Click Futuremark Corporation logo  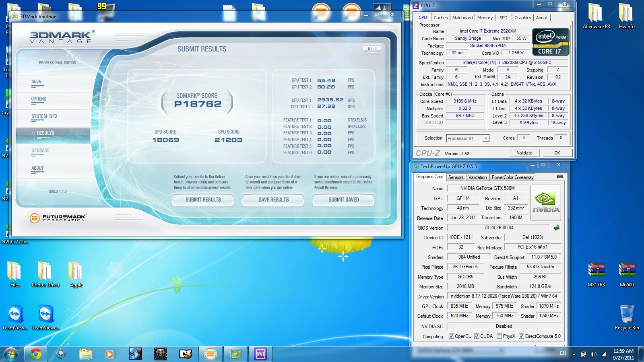tap(58, 218)
